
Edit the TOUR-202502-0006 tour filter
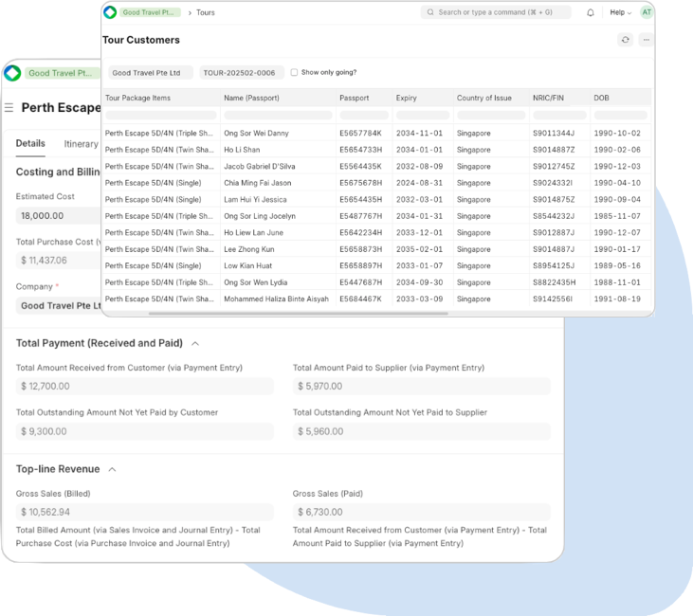click(x=242, y=72)
